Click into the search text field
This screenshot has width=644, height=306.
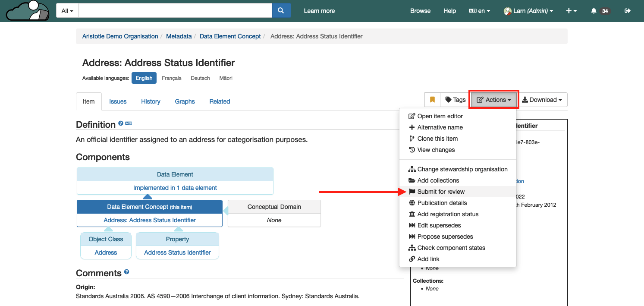tap(175, 11)
